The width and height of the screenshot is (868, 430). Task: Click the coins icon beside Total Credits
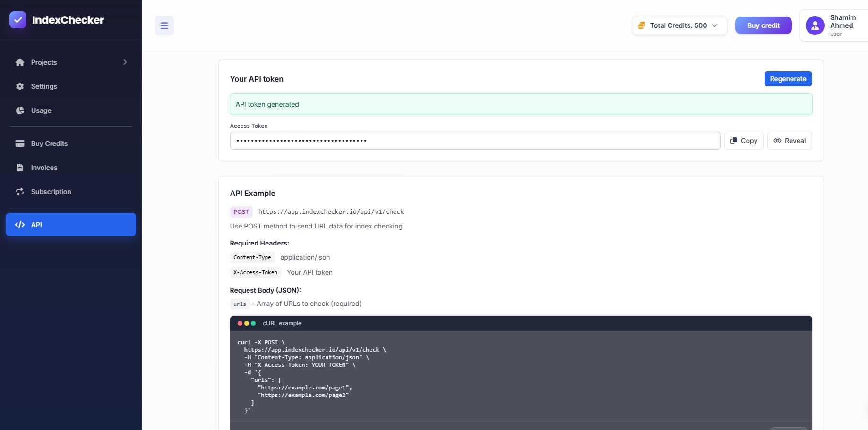[642, 25]
